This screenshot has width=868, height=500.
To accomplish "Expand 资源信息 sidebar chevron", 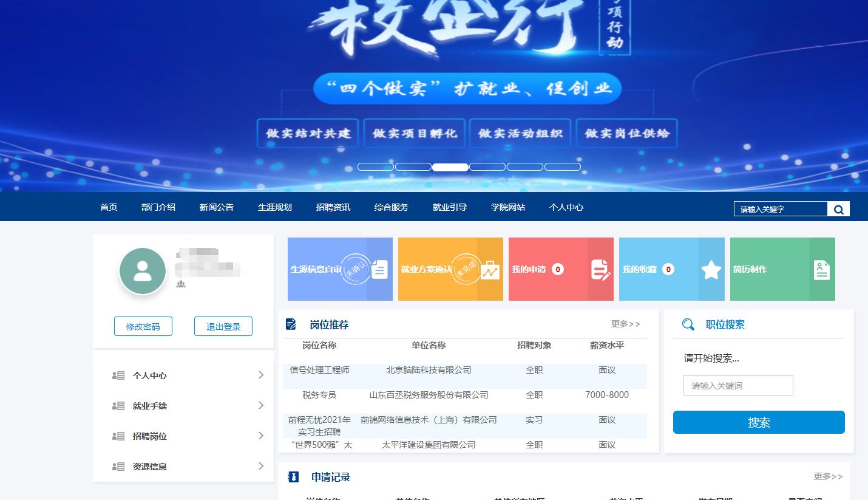I will click(261, 466).
